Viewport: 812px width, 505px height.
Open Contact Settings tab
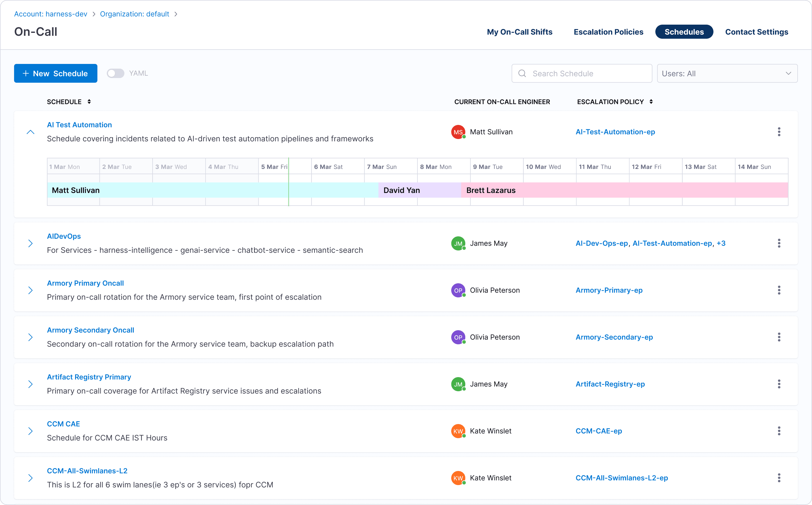pos(756,32)
